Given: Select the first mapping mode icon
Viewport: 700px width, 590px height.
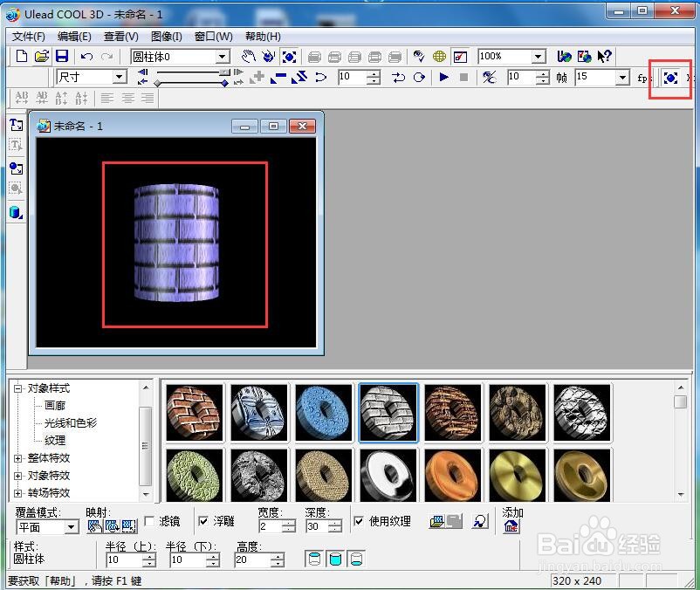Looking at the screenshot, I should coord(94,526).
